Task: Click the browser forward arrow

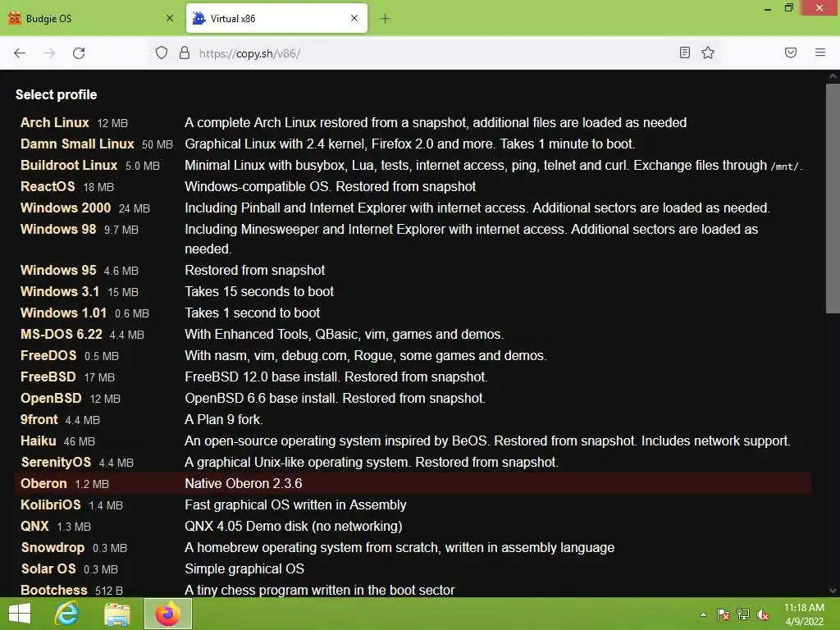Action: coord(49,53)
